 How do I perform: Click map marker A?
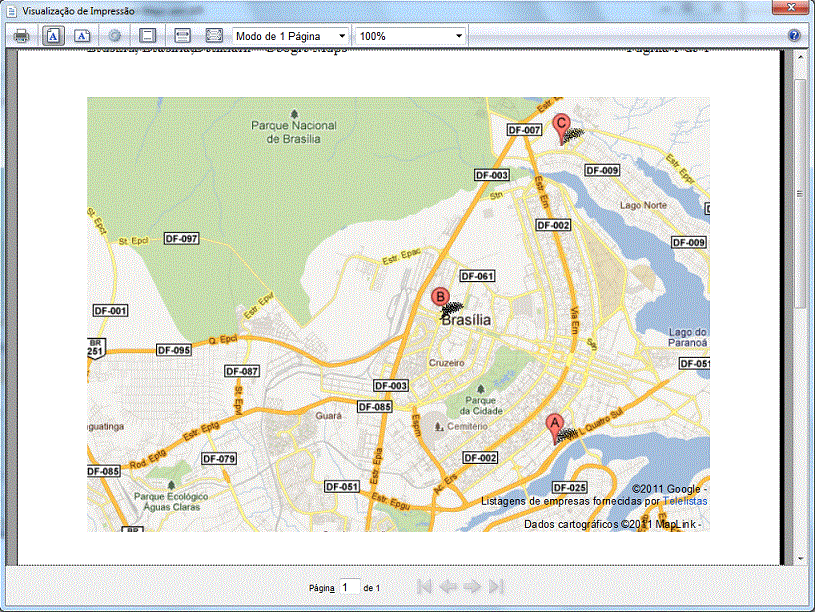[555, 428]
